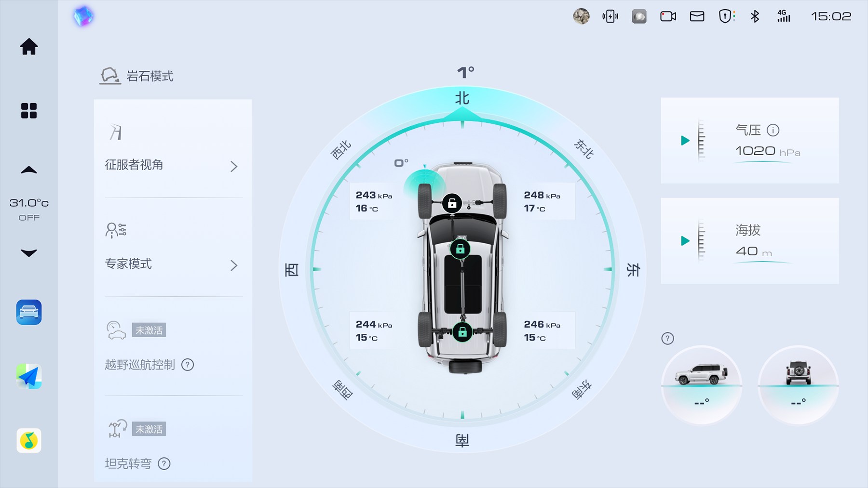The height and width of the screenshot is (488, 868).
Task: Expand the 征服者视角 chevron
Action: click(x=234, y=166)
